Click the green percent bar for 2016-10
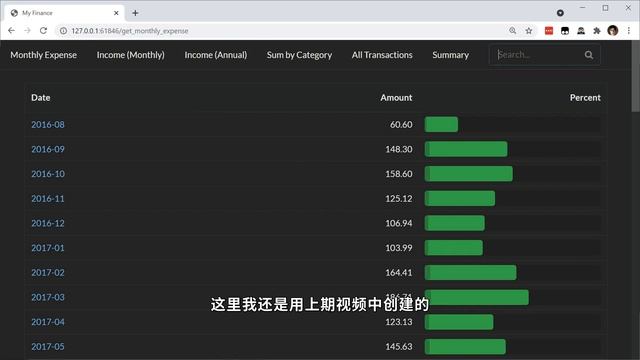Screen dimensions: 640x360 (x=469, y=174)
